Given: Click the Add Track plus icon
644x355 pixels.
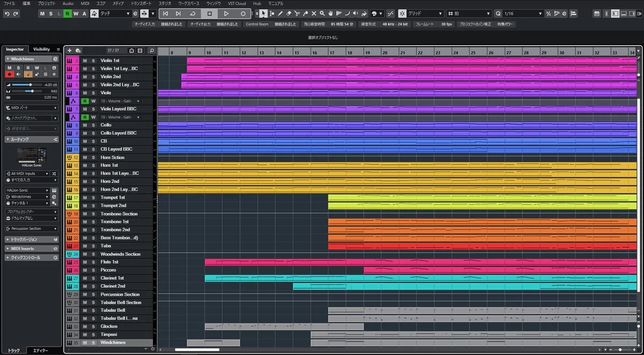Looking at the screenshot, I should pyautogui.click(x=69, y=50).
